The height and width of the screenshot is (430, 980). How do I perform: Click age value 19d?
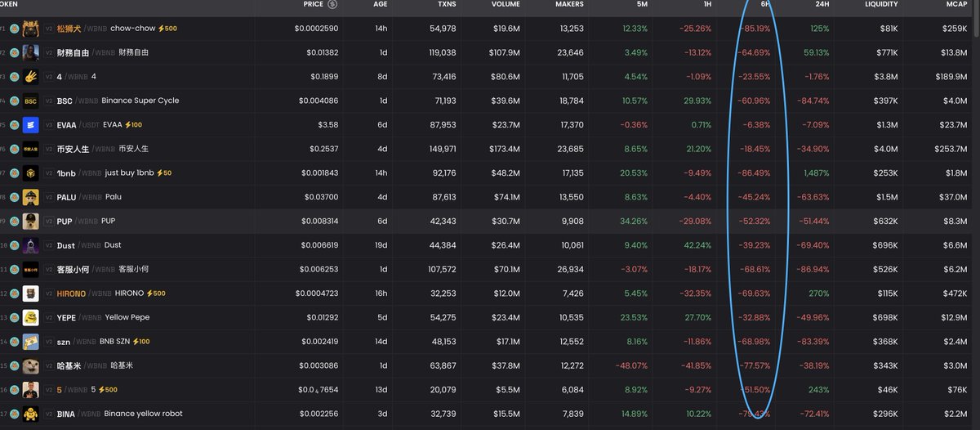[382, 245]
